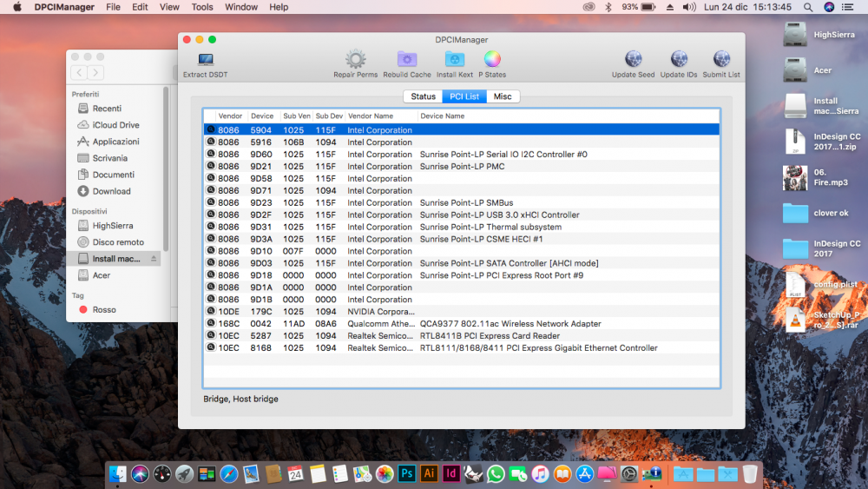Open WhatsApp from the Dock
Viewport: 868px width, 489px height.
[496, 474]
